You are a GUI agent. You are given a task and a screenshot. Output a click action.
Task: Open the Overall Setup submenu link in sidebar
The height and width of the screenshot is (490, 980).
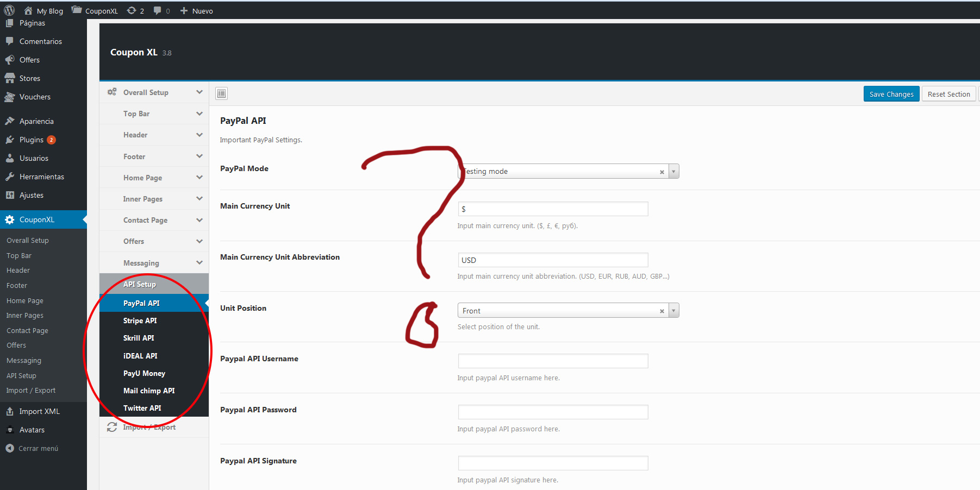(x=28, y=240)
